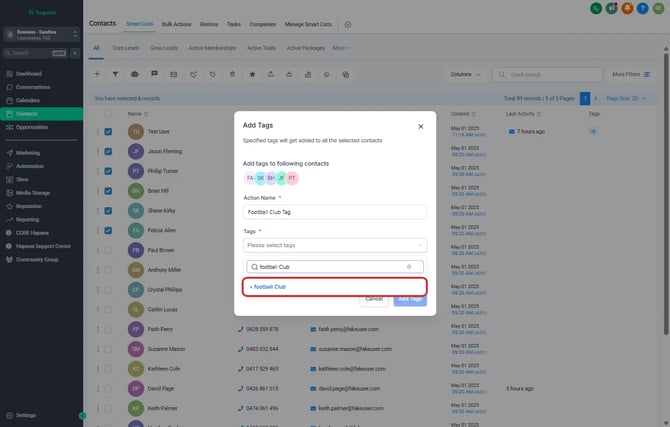Click the delete trash icon in toolbar
Screen dimensions: 670x427
tap(232, 74)
